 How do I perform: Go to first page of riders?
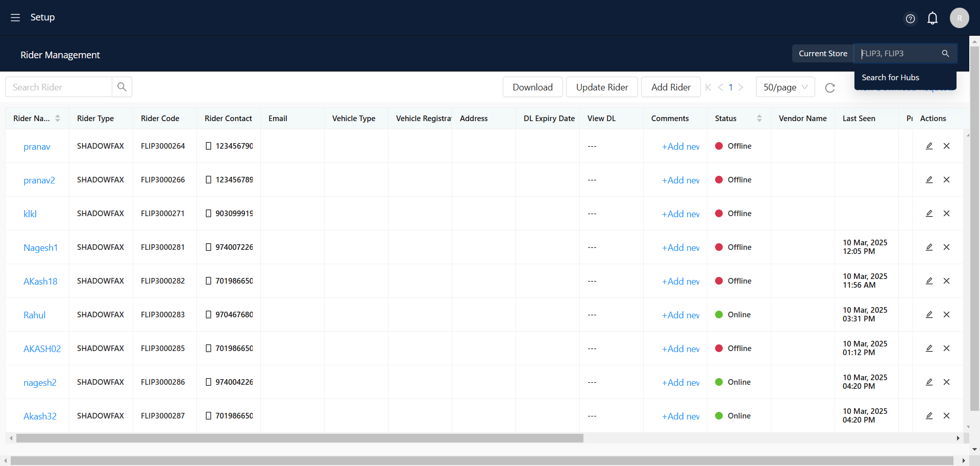pyautogui.click(x=708, y=87)
